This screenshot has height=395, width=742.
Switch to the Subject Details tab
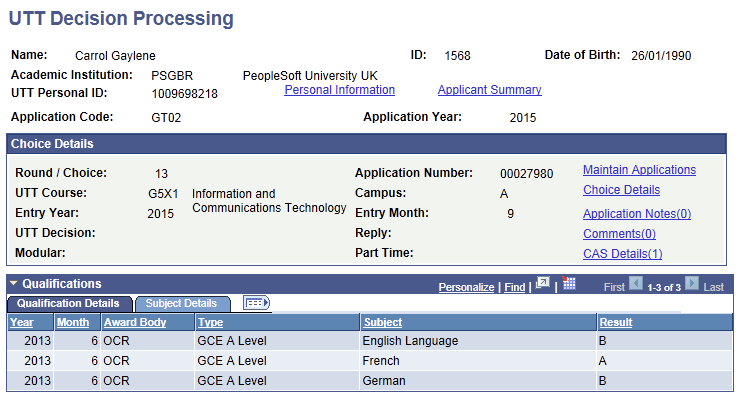click(182, 303)
